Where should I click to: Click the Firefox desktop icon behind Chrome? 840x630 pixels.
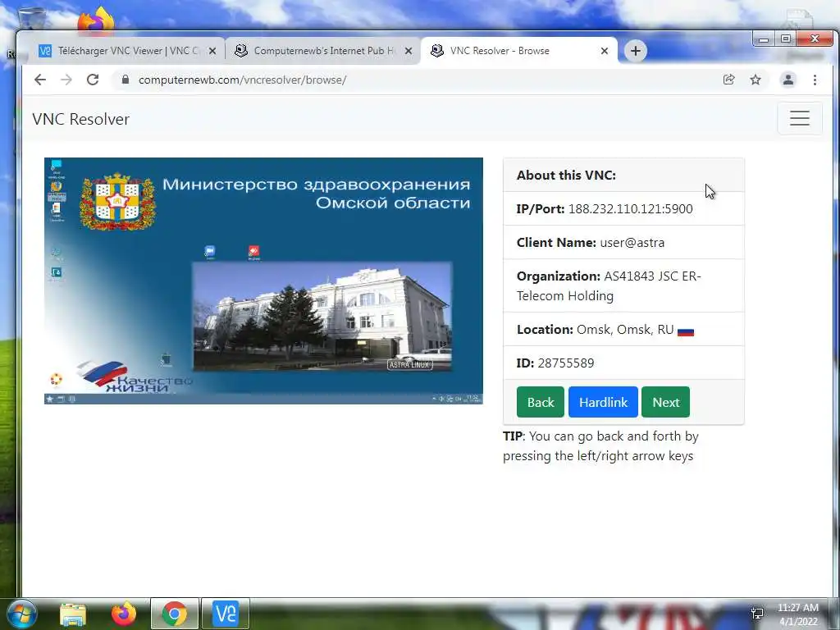96,20
